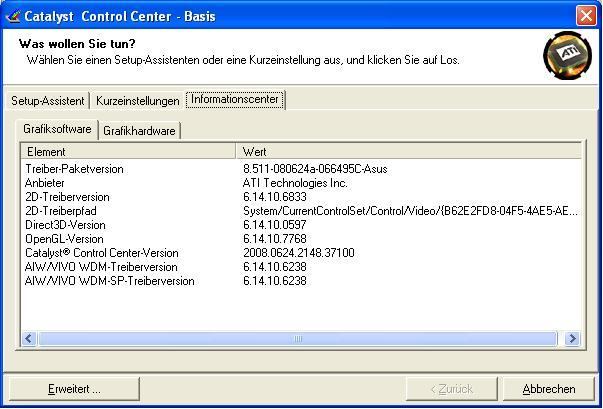
Task: Click the ATI logo icon
Action: pos(568,55)
